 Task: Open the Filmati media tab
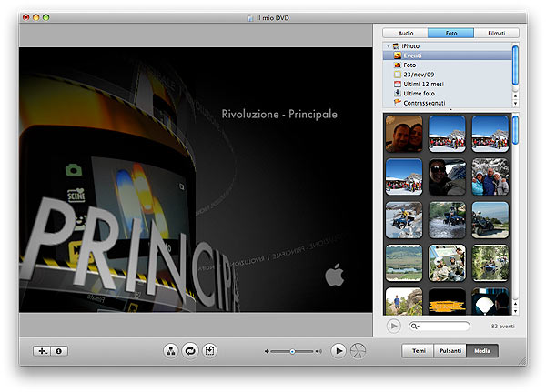click(497, 33)
